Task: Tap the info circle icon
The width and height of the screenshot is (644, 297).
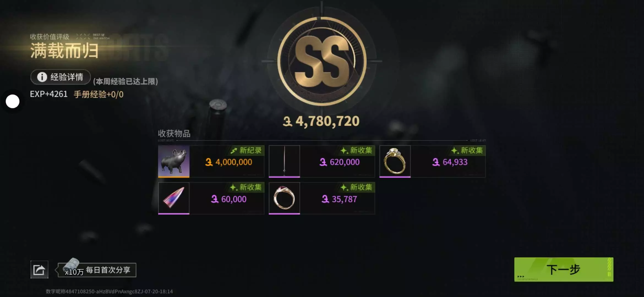Action: 42,77
